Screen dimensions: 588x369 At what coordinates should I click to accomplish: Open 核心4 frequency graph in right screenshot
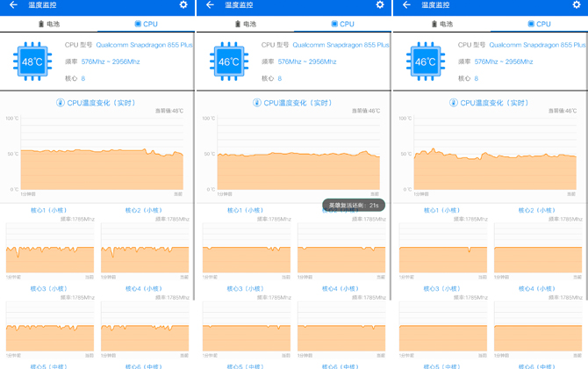coord(538,326)
